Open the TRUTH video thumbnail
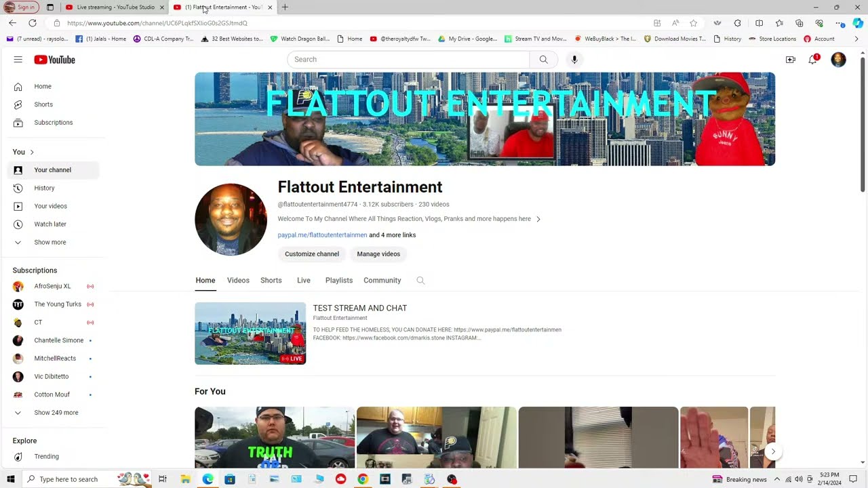 [x=275, y=438]
